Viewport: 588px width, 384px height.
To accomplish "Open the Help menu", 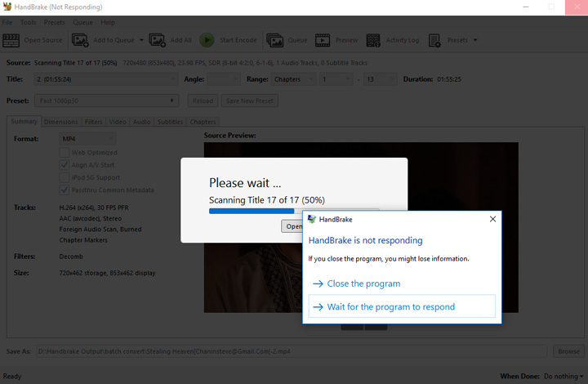I will [x=108, y=23].
